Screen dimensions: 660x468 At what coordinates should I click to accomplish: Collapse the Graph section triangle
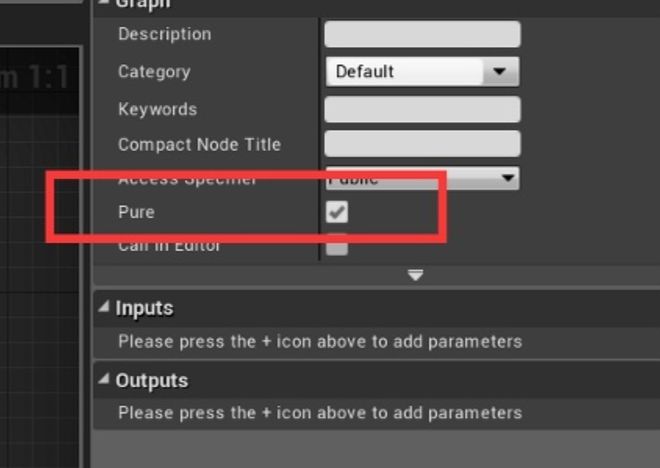coord(104,3)
